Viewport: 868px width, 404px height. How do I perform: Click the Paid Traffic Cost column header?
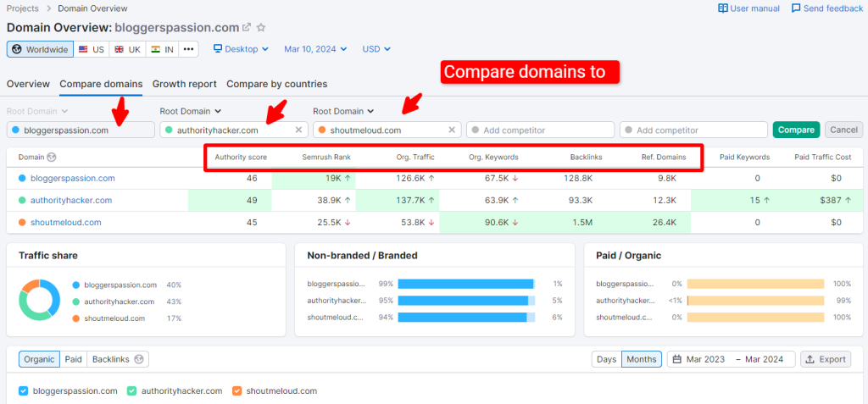pyautogui.click(x=822, y=158)
